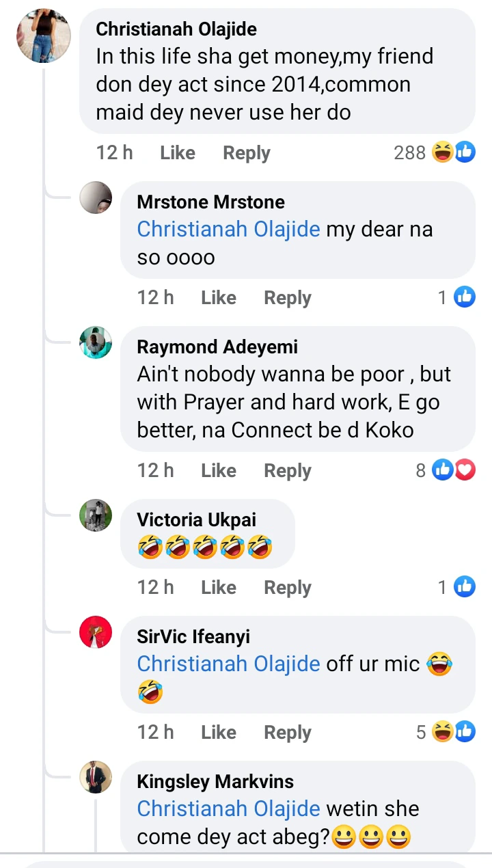492x868 pixels.
Task: Like Raymond Adeyemi's comment
Action: click(x=219, y=470)
